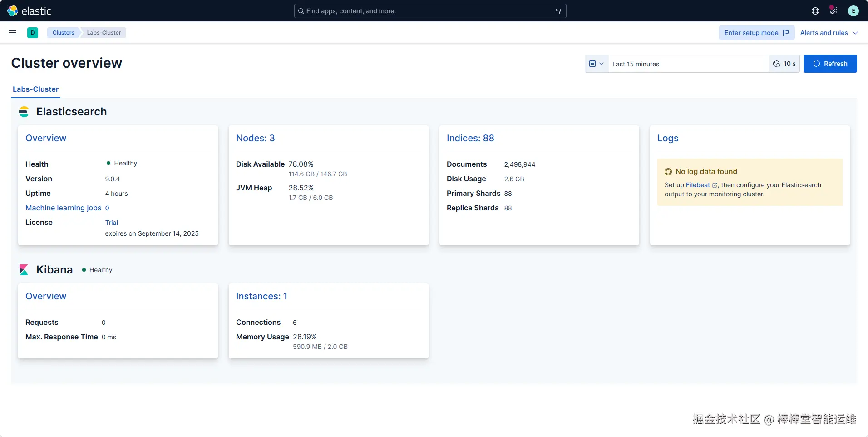
Task: Open the Indices: 88 link
Action: point(470,138)
